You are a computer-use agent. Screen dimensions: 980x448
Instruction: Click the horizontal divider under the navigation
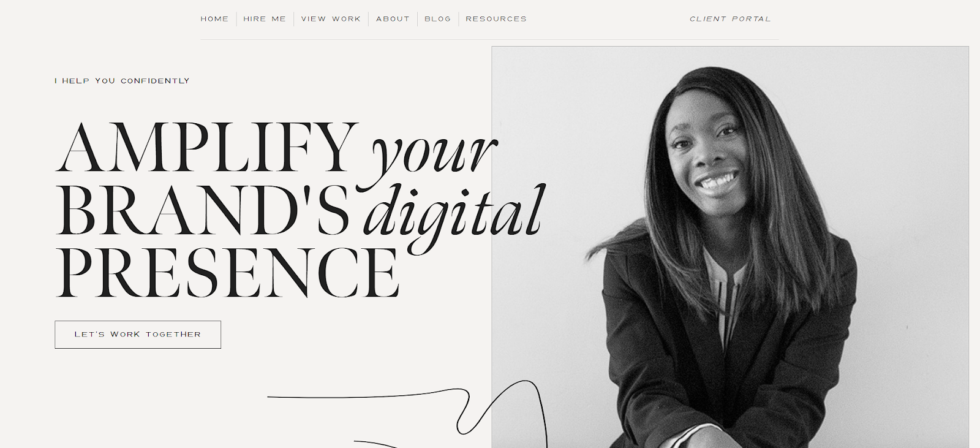(x=490, y=39)
